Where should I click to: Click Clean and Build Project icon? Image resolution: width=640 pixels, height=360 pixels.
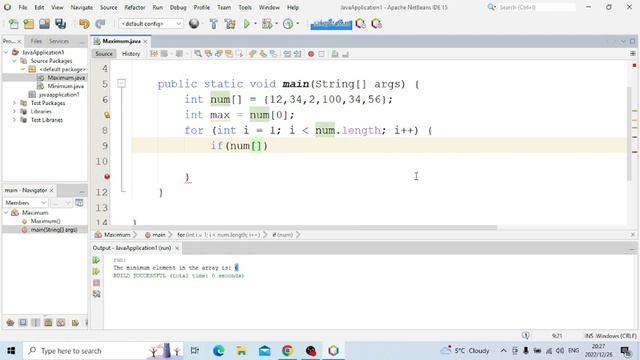pyautogui.click(x=230, y=24)
